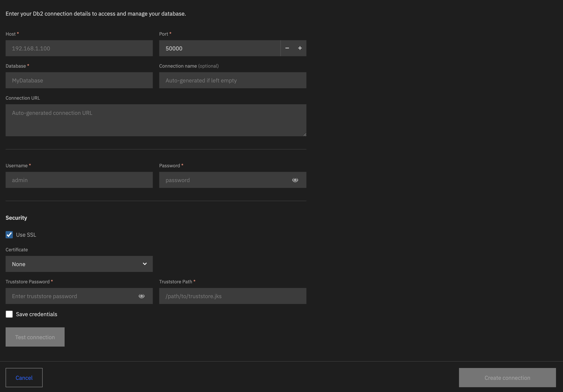Reveal the password using the eye icon

pyautogui.click(x=295, y=180)
